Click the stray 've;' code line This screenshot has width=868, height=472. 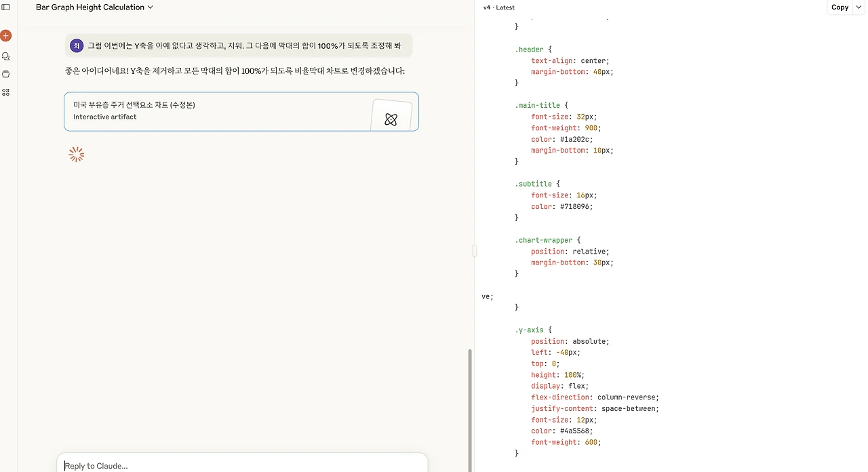(x=488, y=296)
